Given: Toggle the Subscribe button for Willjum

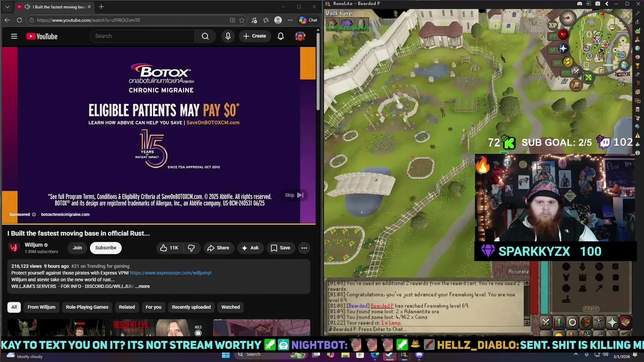Looking at the screenshot, I should [106, 248].
